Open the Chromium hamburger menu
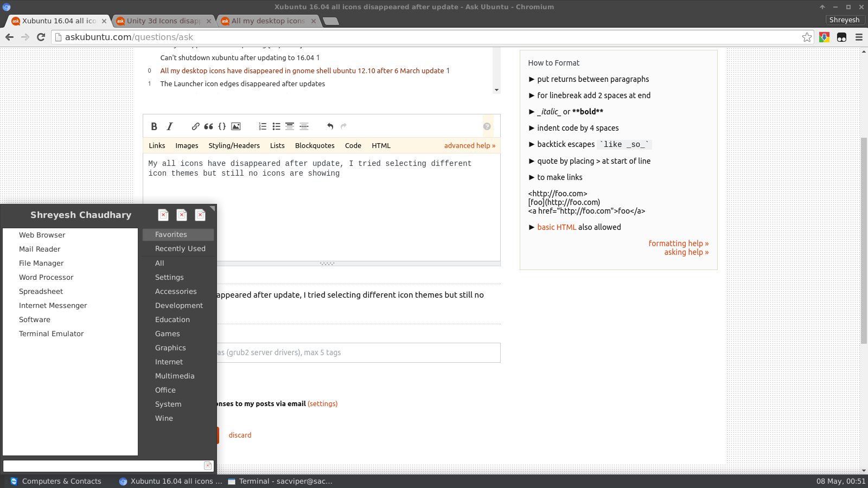Image resolution: width=868 pixels, height=488 pixels. coord(859,37)
